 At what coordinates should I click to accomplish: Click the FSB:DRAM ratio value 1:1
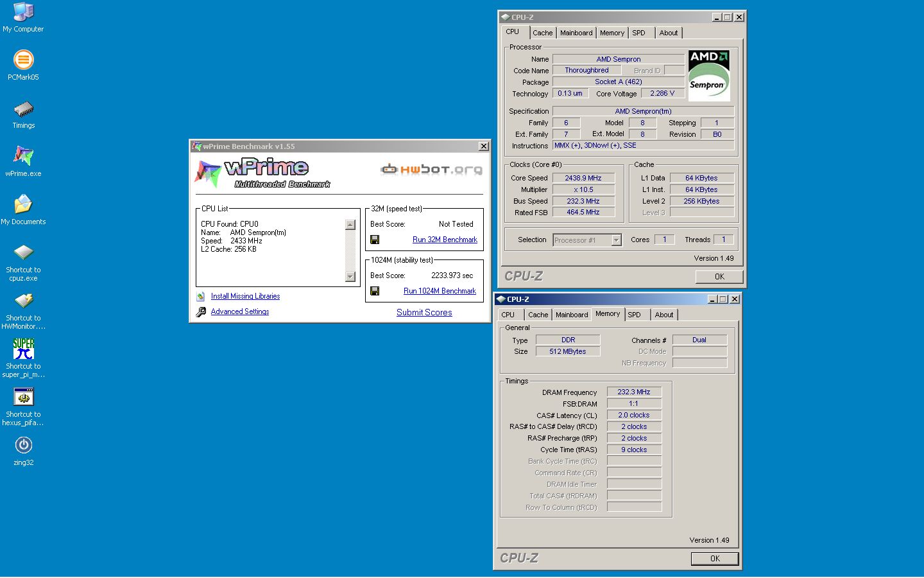(634, 403)
